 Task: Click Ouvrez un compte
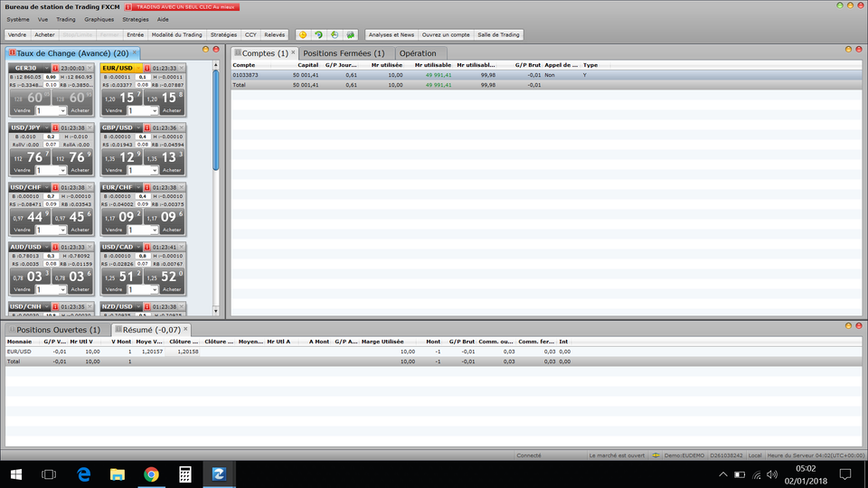click(x=446, y=34)
